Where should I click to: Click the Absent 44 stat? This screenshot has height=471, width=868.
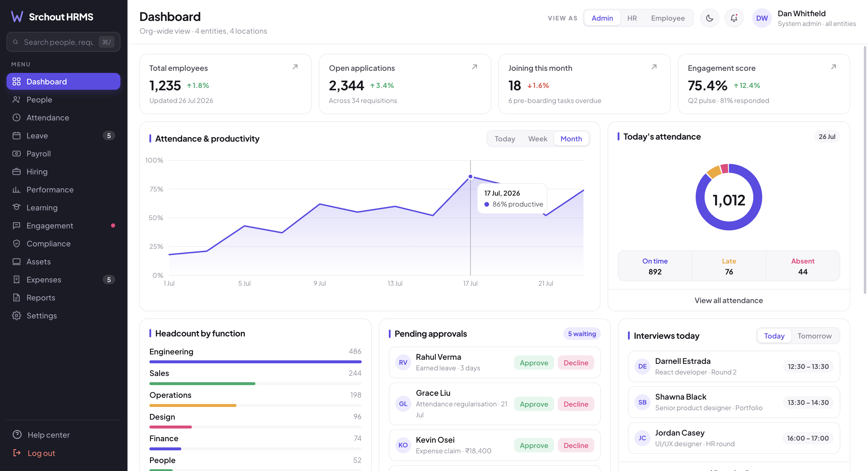point(803,266)
